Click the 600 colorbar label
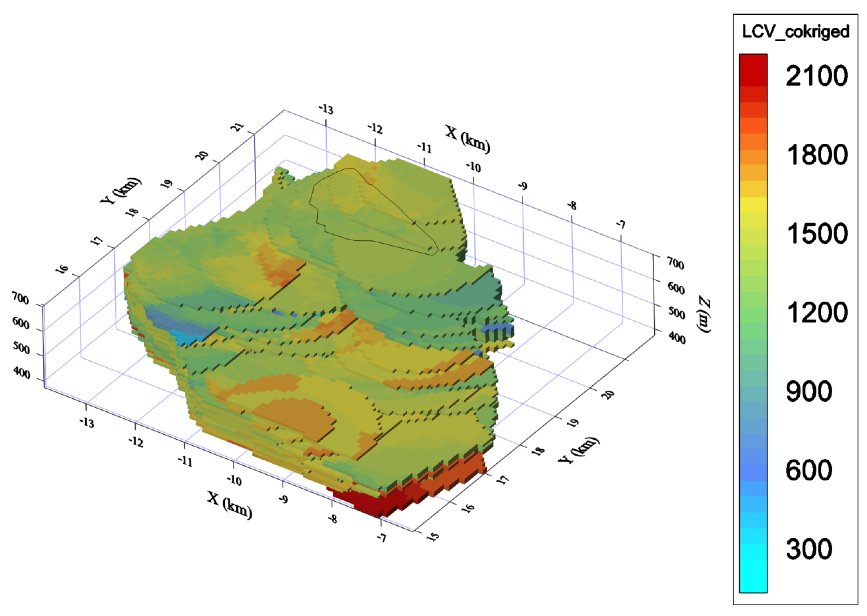 [x=809, y=470]
